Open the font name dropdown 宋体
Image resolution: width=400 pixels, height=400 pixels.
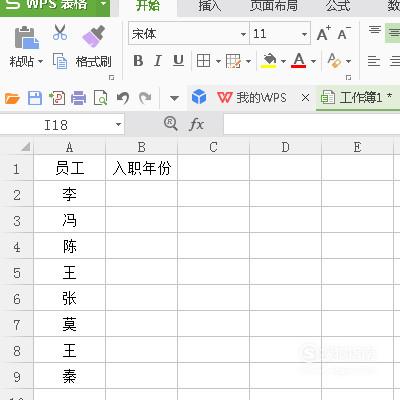tap(243, 34)
